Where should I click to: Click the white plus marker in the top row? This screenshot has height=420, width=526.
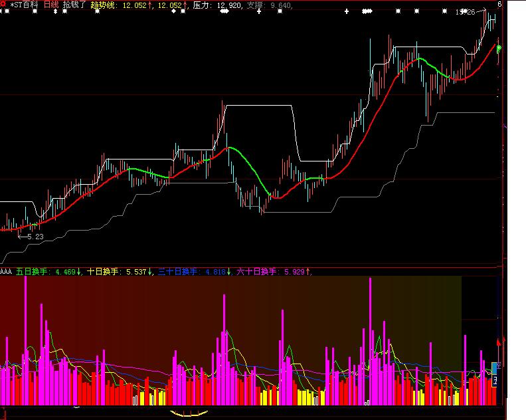pyautogui.click(x=347, y=12)
